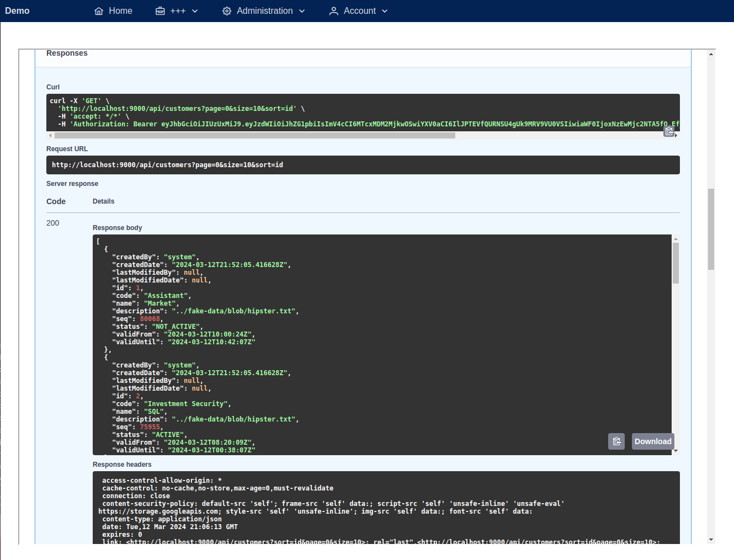Click the right arrow beside the curl scrollbar
This screenshot has width=734, height=560.
[x=676, y=135]
